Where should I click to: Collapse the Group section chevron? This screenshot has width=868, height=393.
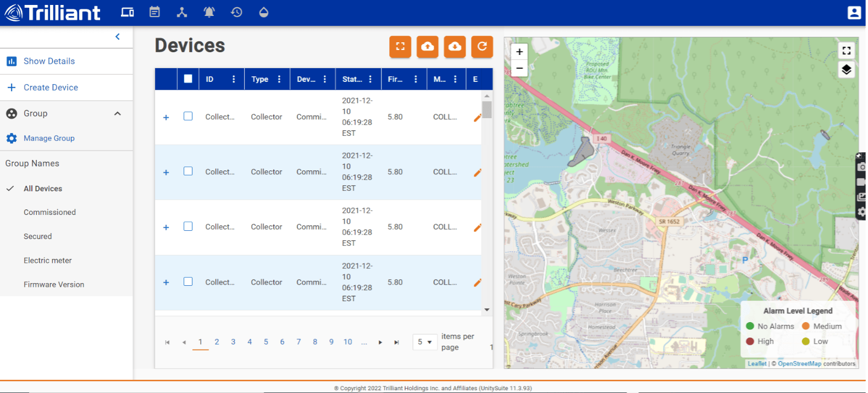click(117, 114)
